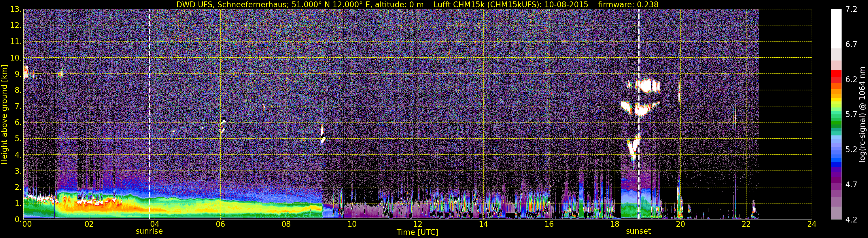Click the colorbar value label '4.7'
The image size is (868, 238).
click(851, 185)
